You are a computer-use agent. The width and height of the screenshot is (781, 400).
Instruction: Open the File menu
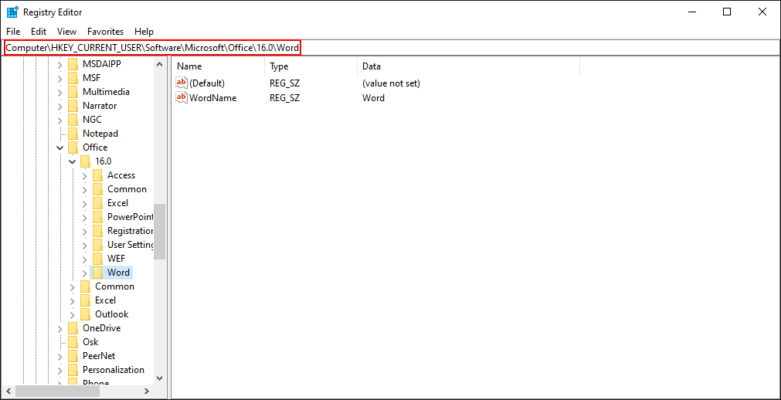pyautogui.click(x=13, y=31)
